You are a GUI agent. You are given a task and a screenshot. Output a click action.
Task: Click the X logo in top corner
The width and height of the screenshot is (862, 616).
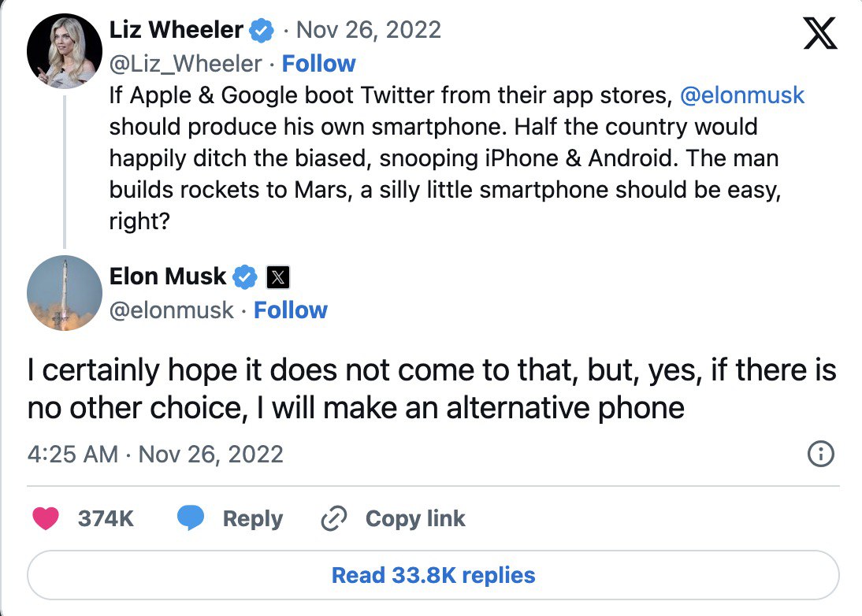point(819,35)
